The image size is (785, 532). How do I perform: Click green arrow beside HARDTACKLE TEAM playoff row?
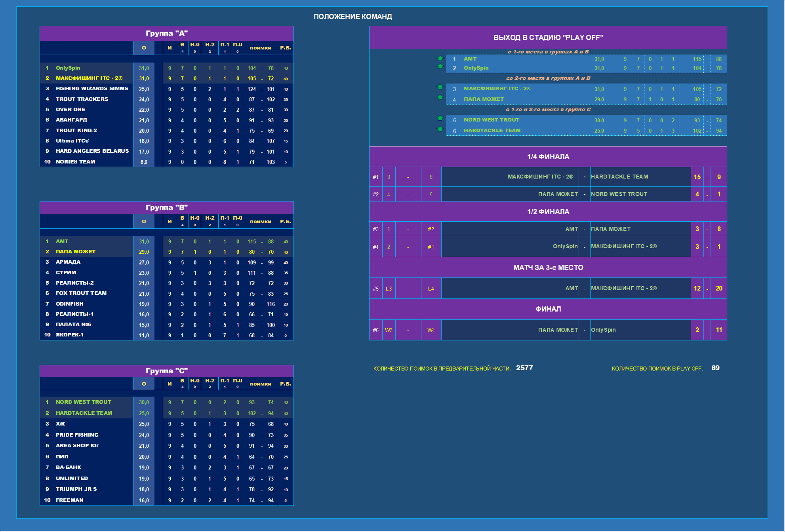(x=440, y=129)
